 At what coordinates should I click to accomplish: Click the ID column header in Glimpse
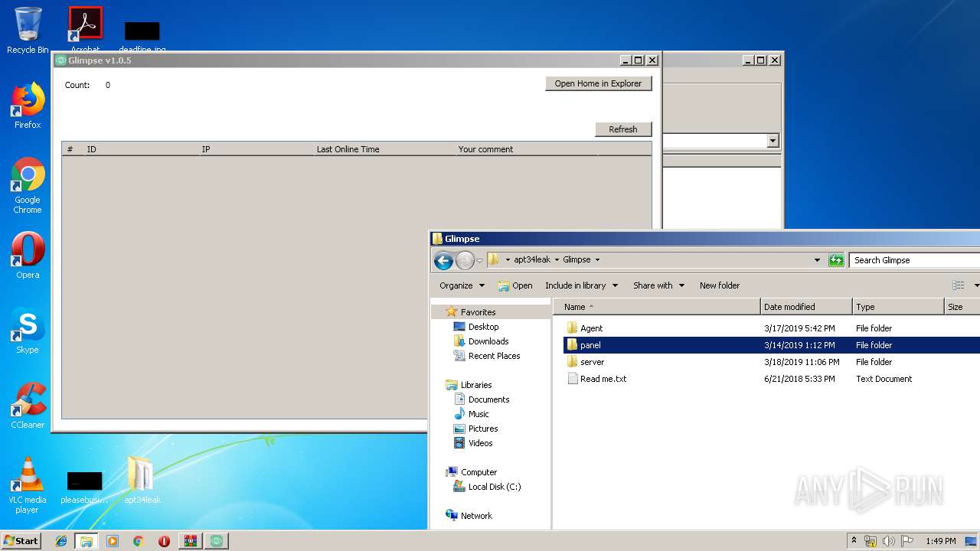click(141, 149)
